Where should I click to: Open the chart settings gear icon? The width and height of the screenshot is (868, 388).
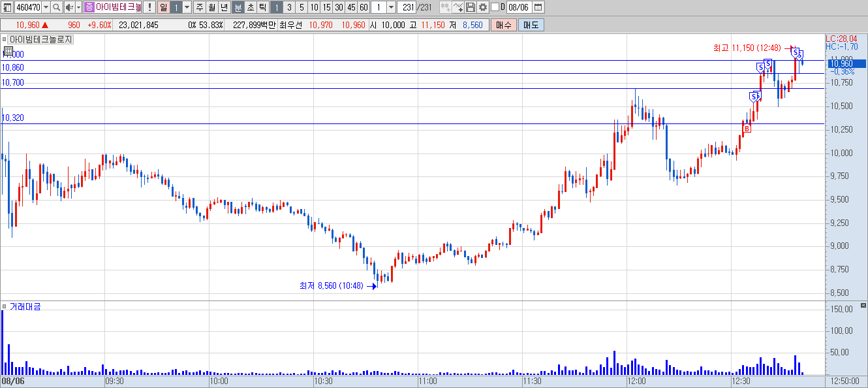[483, 8]
